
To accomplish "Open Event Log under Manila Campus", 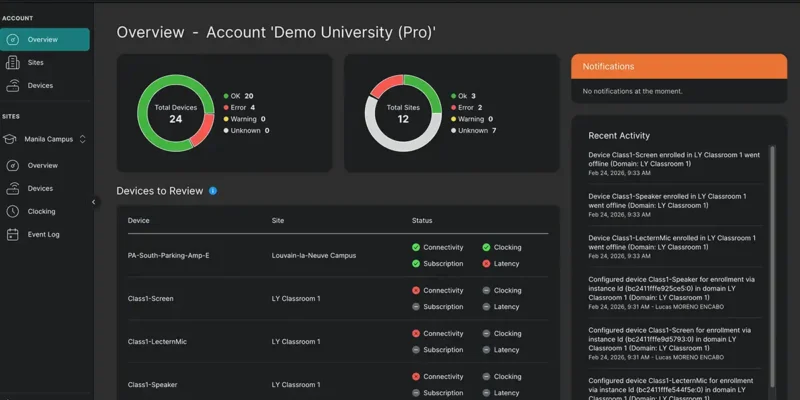I will (x=44, y=235).
